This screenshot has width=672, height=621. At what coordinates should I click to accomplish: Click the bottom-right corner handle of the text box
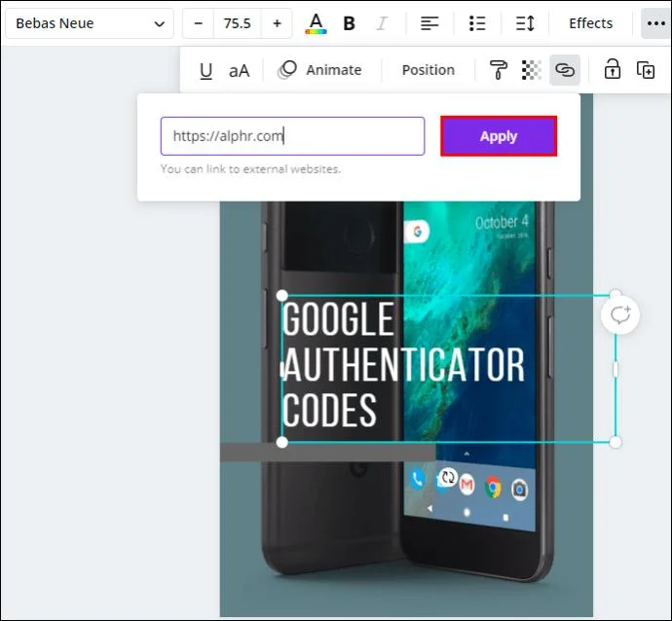click(616, 443)
